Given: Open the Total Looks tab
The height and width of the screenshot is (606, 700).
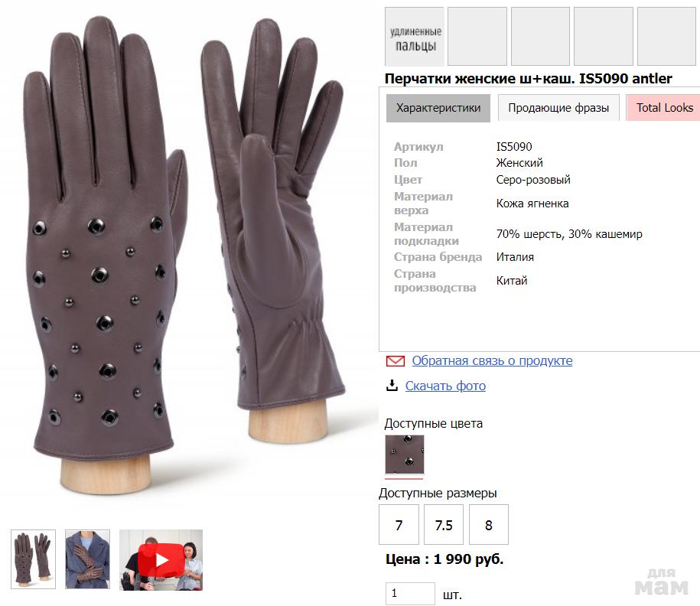Looking at the screenshot, I should [663, 108].
